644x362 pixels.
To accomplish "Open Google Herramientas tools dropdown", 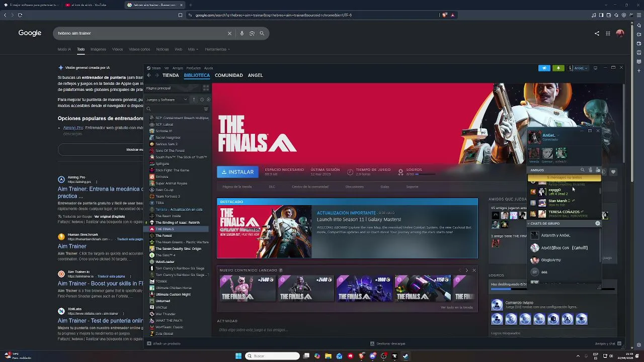I will (x=217, y=49).
